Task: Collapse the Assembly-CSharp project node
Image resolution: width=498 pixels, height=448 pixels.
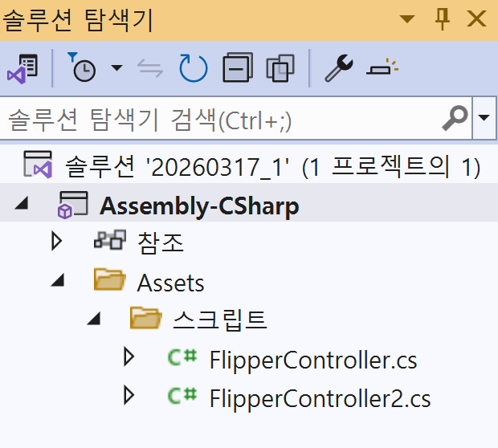Action: (x=21, y=206)
